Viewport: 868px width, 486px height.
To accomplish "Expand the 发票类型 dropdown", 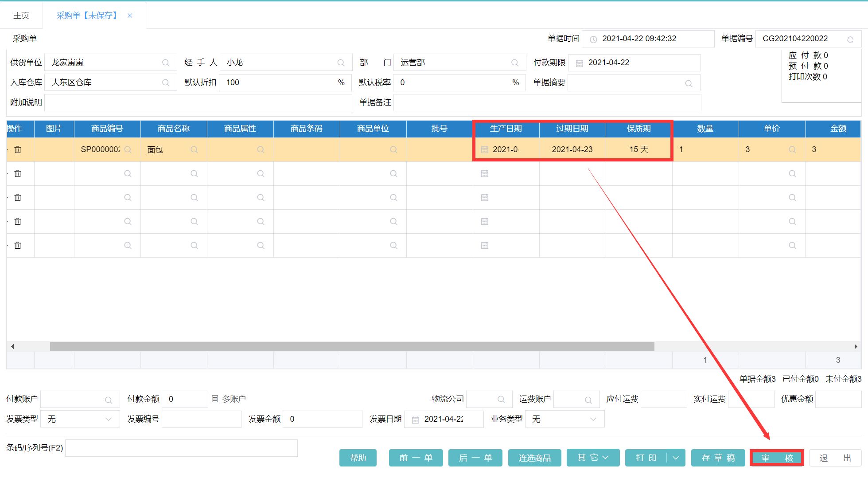I will coord(109,419).
